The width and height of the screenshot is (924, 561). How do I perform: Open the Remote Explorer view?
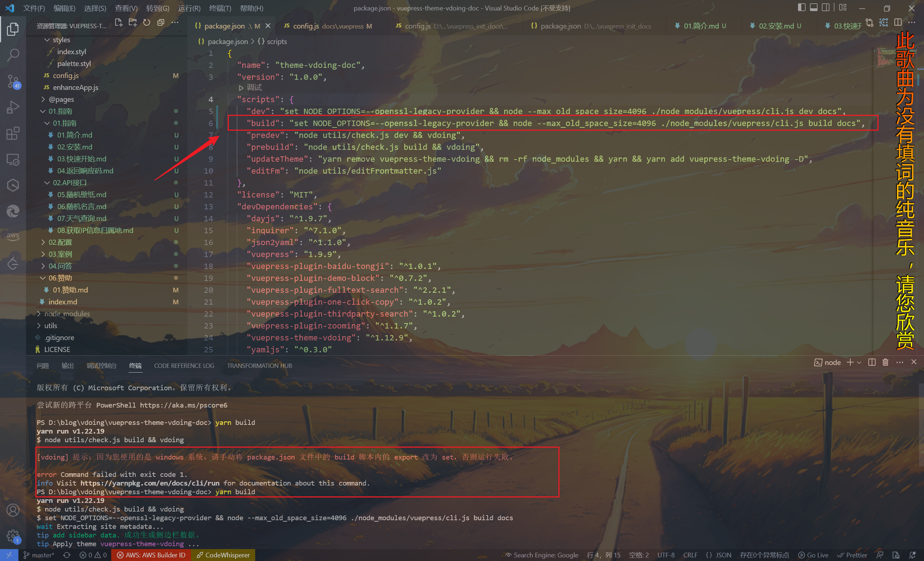coord(13,160)
